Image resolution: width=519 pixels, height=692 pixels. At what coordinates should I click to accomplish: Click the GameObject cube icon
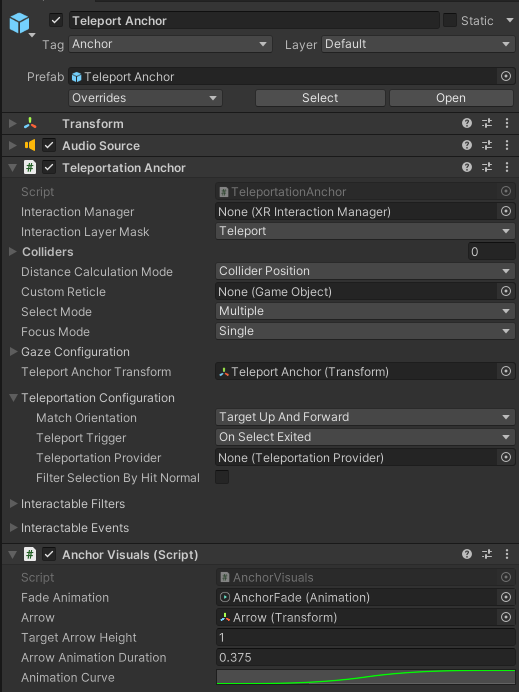point(19,23)
